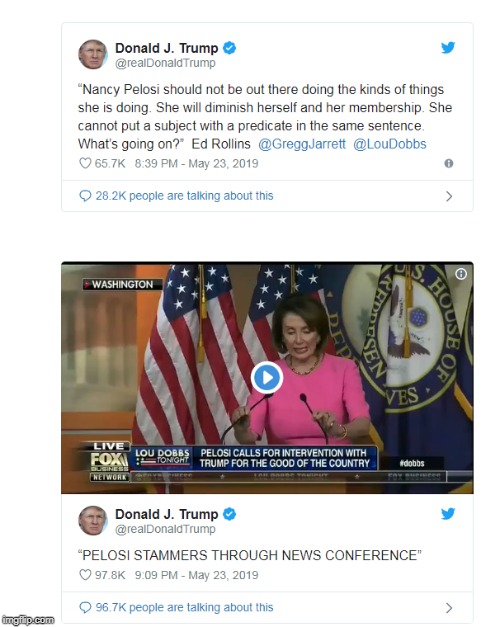This screenshot has height=627, width=500.
Task: Click info icon on the video corner
Action: click(x=461, y=274)
